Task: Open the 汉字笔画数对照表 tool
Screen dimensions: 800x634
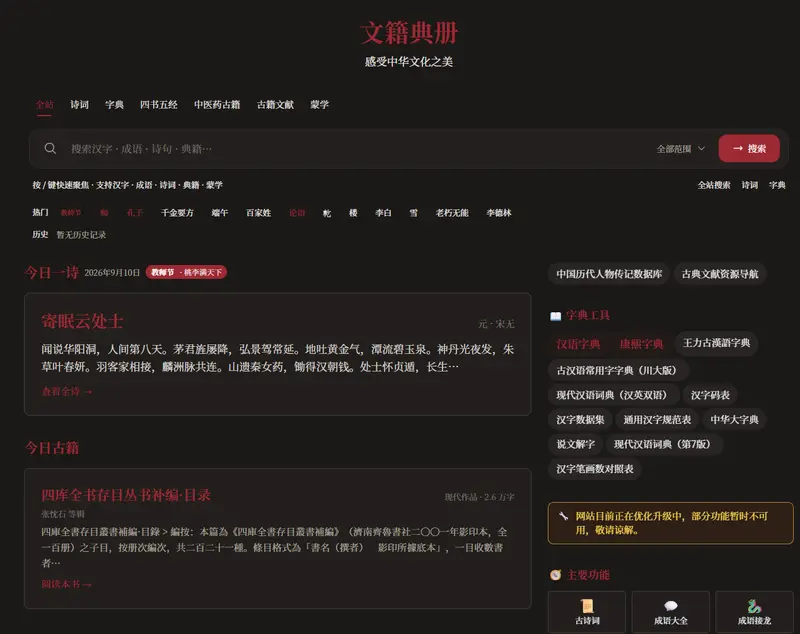Action: pos(595,469)
